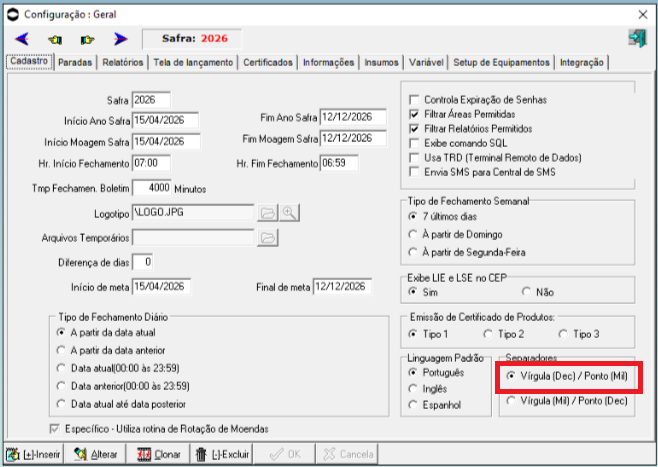The height and width of the screenshot is (467, 658).
Task: Select Data atual até data posterior
Action: (61, 404)
